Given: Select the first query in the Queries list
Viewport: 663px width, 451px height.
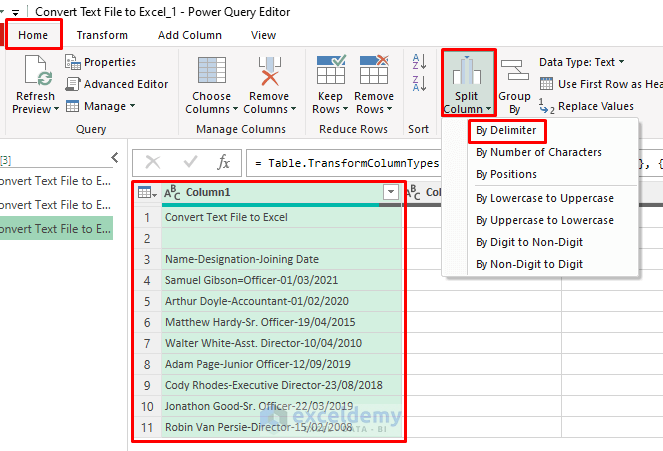Looking at the screenshot, I should point(55,181).
